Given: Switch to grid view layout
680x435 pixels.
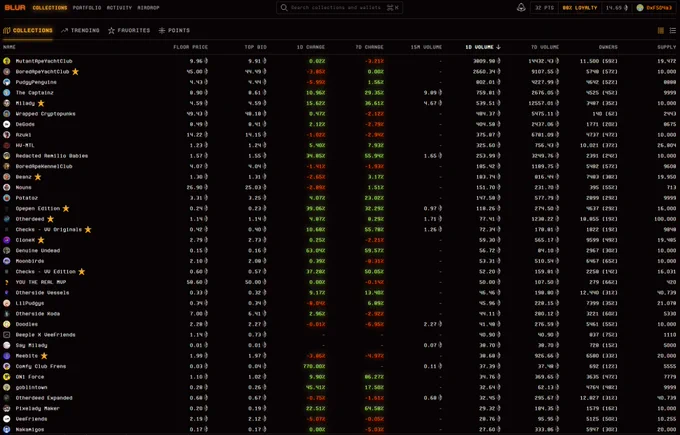Looking at the screenshot, I should [x=661, y=30].
